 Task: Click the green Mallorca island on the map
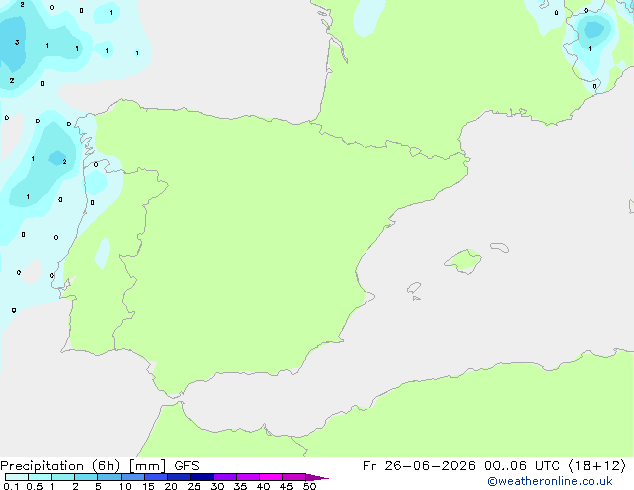coord(463,261)
